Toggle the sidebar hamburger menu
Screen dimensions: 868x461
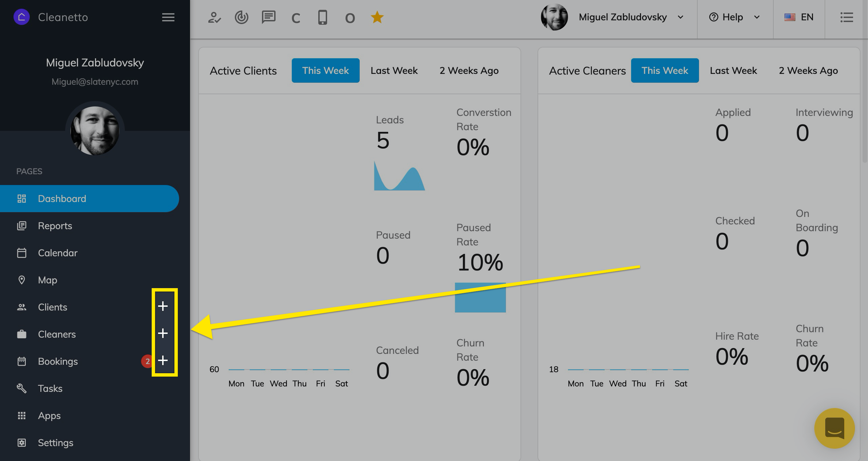[x=168, y=17]
